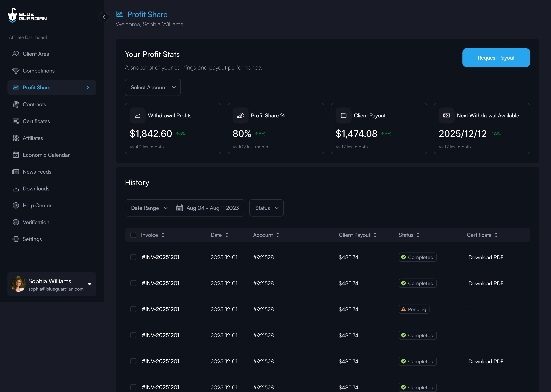Viewport: 551px width, 392px height.
Task: Click the Certificates icon in sidebar
Action: [16, 121]
